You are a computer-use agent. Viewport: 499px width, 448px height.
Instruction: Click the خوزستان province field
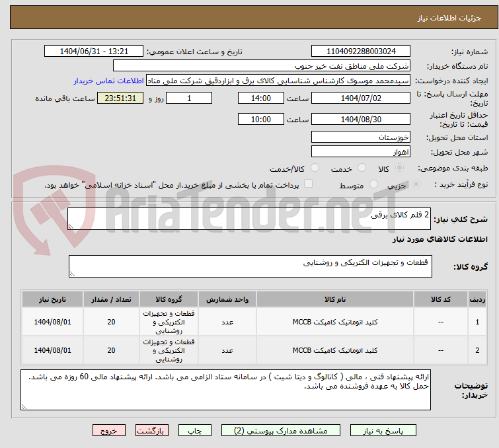click(361, 137)
